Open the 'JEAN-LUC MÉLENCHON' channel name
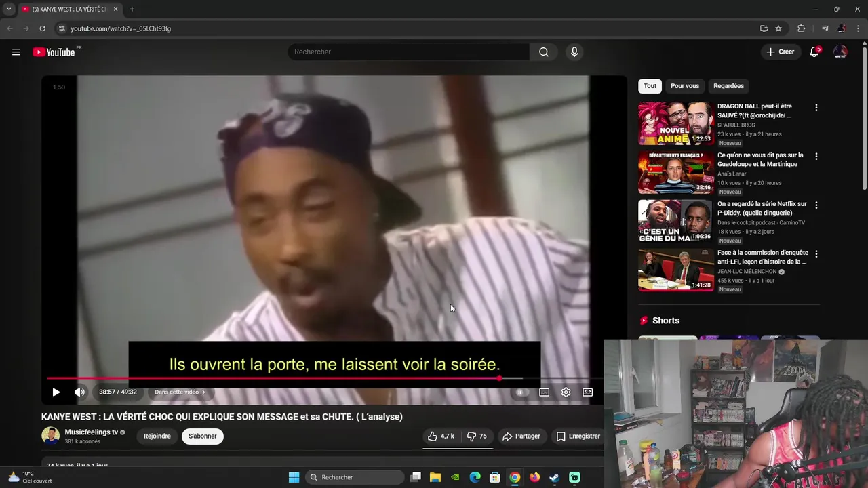This screenshot has height=488, width=868. point(747,272)
